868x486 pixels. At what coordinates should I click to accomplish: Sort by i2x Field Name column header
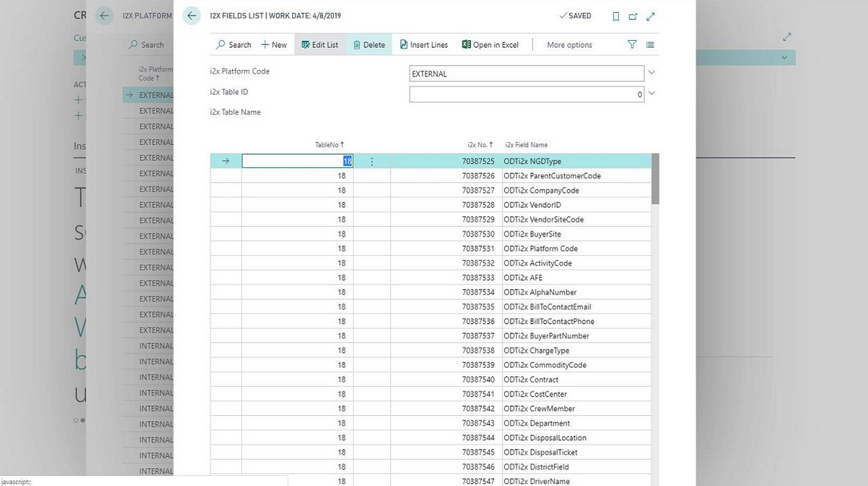526,144
